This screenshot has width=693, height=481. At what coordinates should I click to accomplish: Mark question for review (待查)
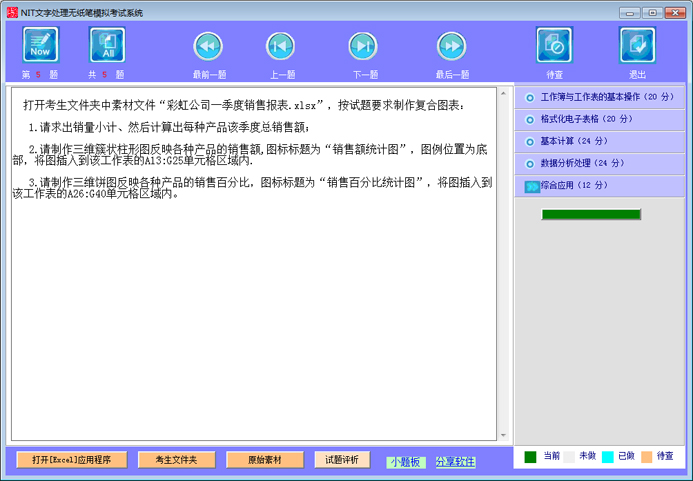(x=554, y=45)
